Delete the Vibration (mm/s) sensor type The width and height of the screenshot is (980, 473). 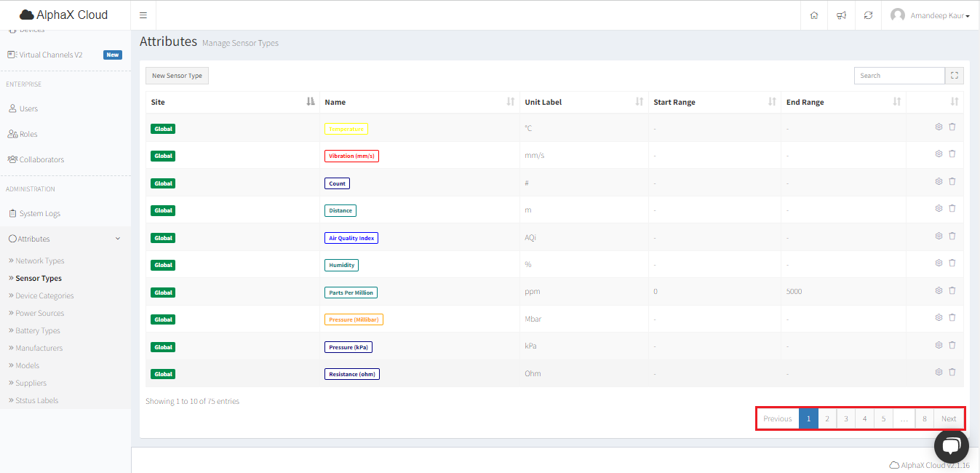[952, 154]
